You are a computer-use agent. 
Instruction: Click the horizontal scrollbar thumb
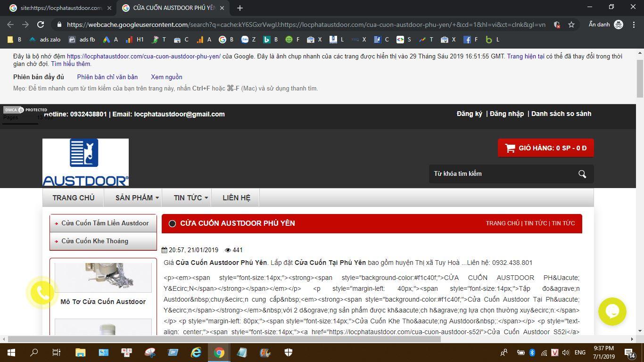pos(224,339)
